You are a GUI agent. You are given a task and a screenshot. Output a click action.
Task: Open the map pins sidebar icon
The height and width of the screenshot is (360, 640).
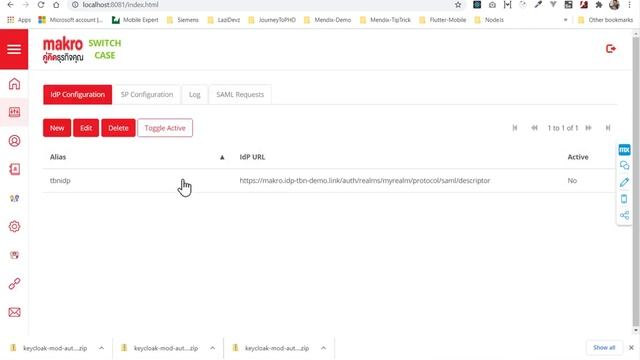14,198
